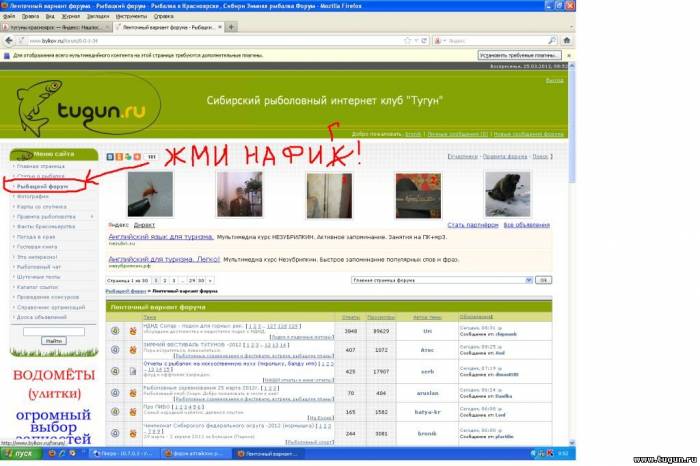Image resolution: width=700 pixels, height=466 pixels.
Task: Click the 'Рыбацкий форум' breadcrumb link
Action: tap(126, 291)
